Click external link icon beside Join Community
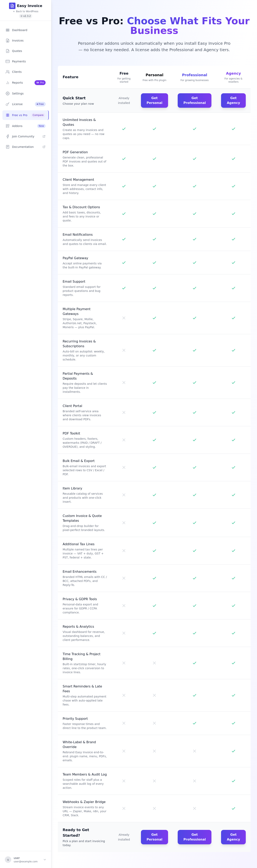This screenshot has height=868, width=257. [44, 137]
